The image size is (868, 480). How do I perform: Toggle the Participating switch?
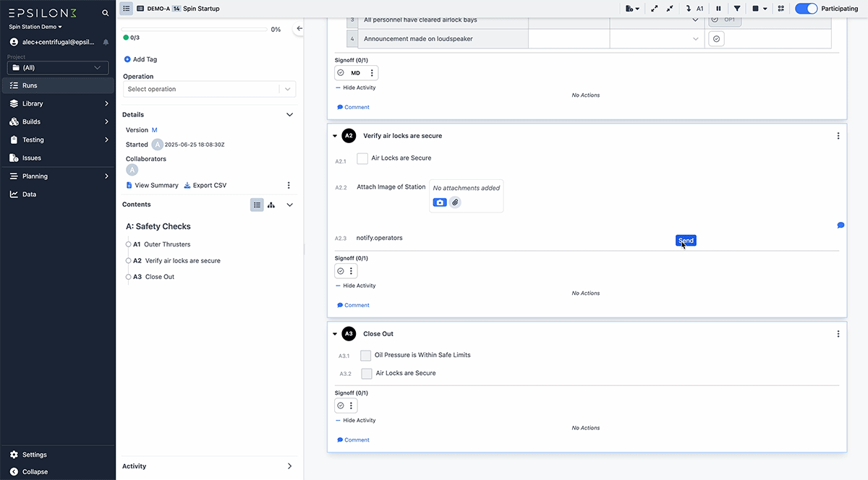tap(806, 9)
